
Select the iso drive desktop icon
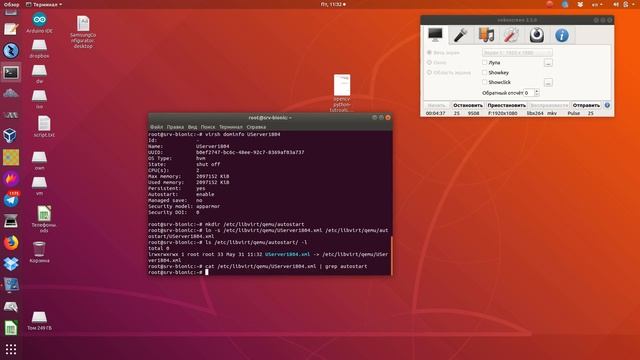[39, 99]
